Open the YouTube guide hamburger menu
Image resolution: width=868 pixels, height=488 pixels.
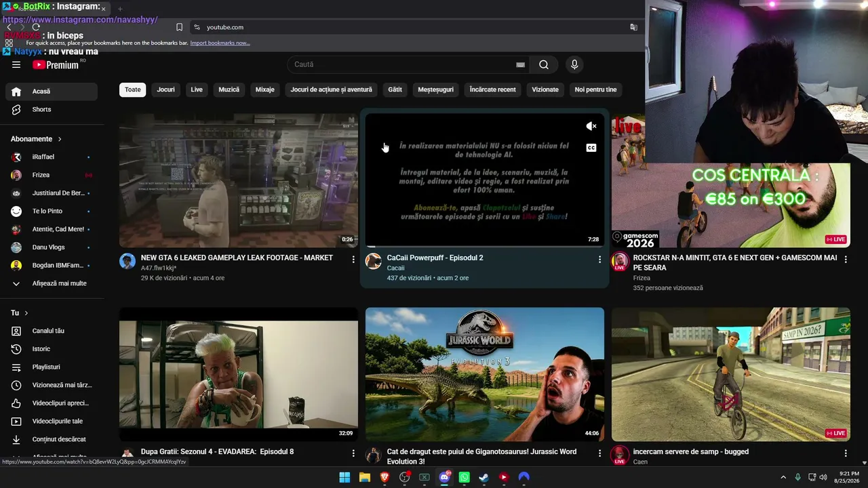[x=16, y=64]
